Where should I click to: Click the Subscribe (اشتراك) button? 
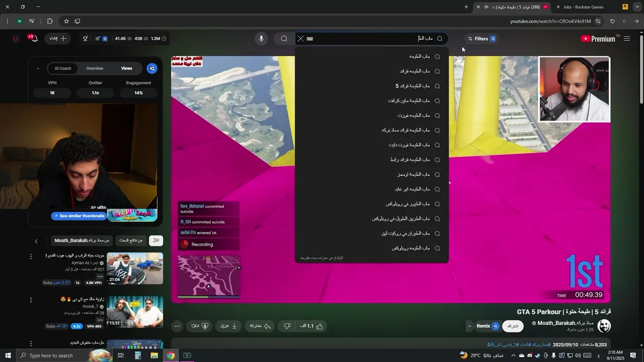(x=513, y=326)
